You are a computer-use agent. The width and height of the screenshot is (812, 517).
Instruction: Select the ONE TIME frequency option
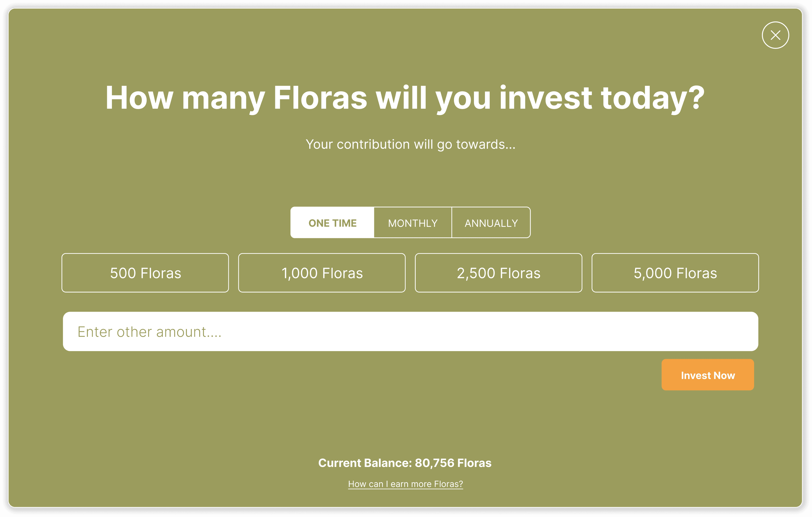pos(332,223)
